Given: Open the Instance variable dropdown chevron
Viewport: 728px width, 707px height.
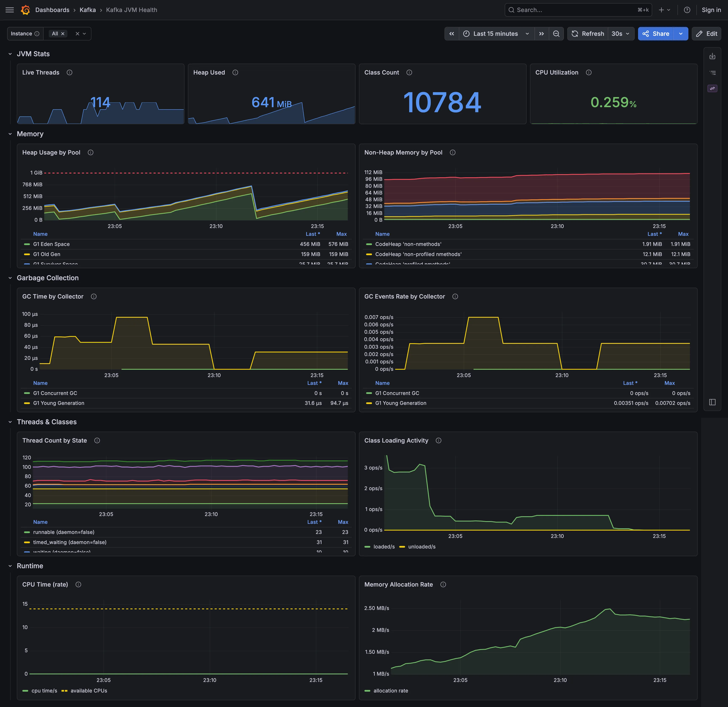Looking at the screenshot, I should 84,34.
